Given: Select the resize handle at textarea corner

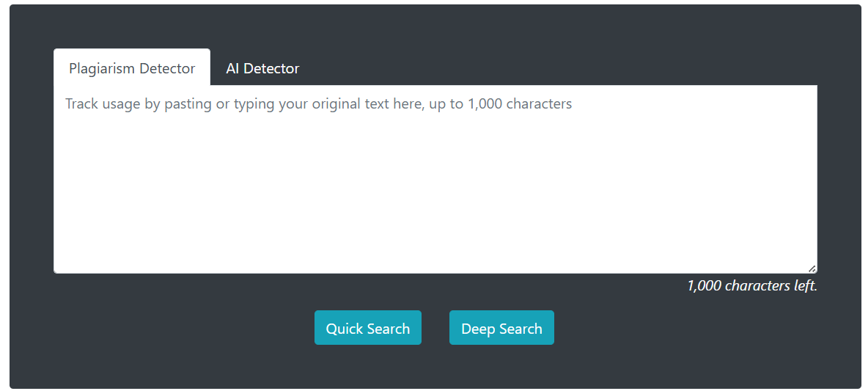Looking at the screenshot, I should 812,268.
